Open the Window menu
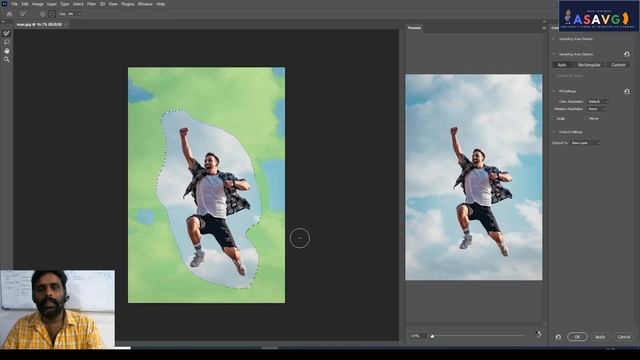The image size is (640, 360). coord(145,4)
